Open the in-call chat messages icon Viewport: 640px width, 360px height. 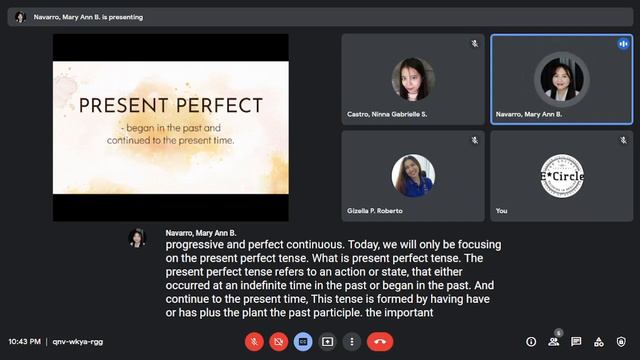point(576,342)
